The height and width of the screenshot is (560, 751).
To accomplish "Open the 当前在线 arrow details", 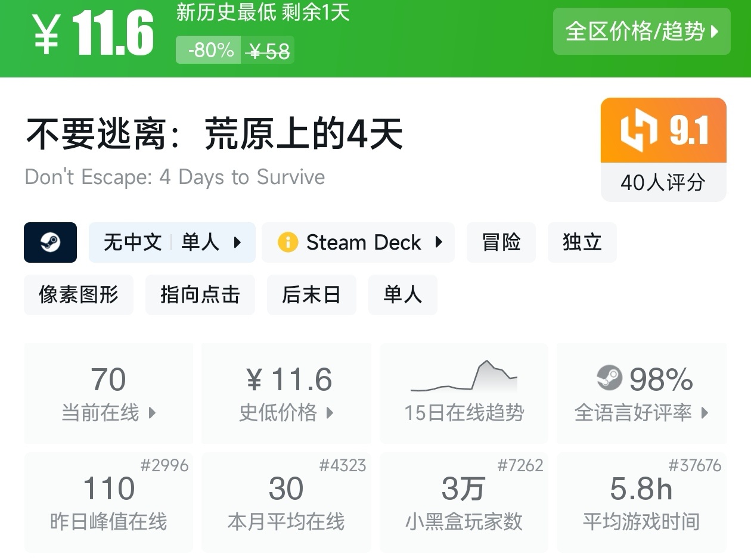I will click(x=152, y=413).
